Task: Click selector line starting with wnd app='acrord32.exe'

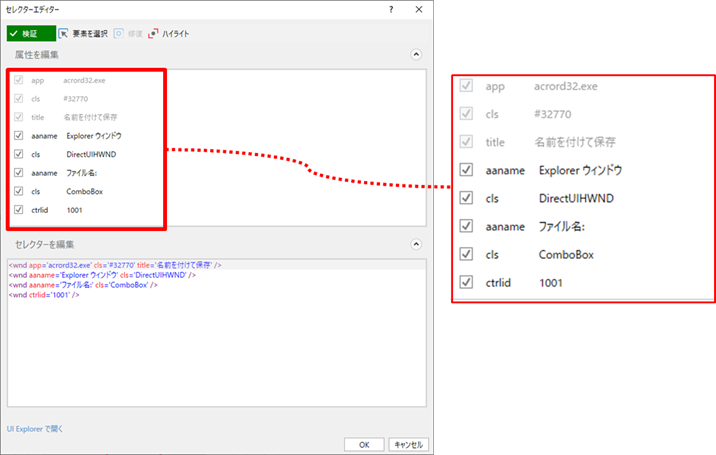Action: (x=115, y=265)
